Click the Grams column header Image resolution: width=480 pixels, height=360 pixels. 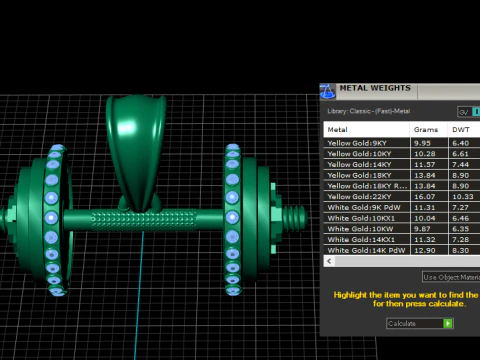(x=429, y=130)
